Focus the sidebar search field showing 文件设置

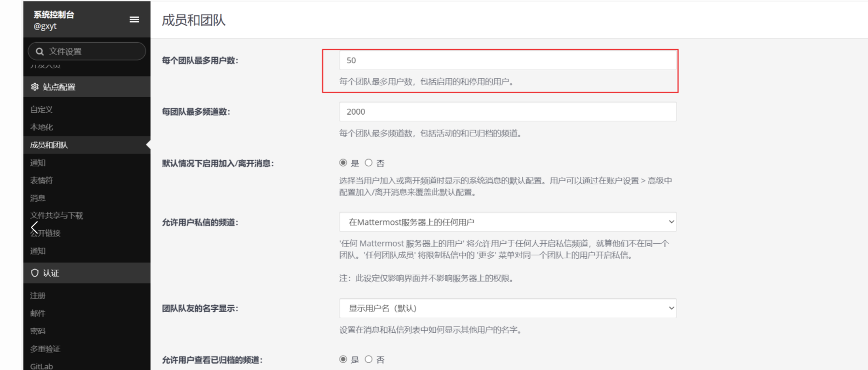coord(87,51)
